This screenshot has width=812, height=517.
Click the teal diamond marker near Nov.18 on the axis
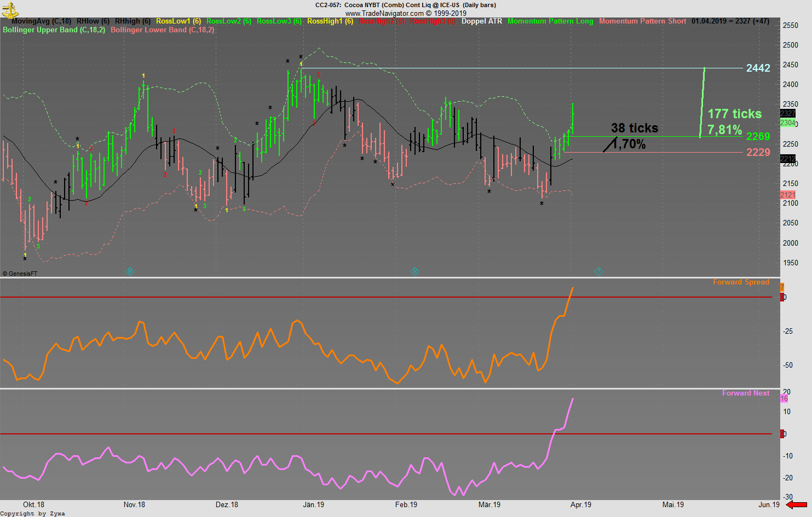130,271
